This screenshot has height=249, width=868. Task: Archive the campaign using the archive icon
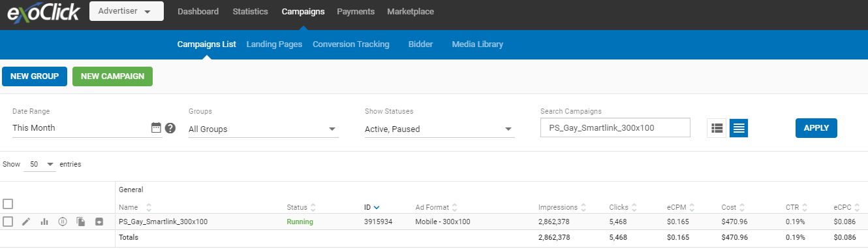tap(99, 222)
